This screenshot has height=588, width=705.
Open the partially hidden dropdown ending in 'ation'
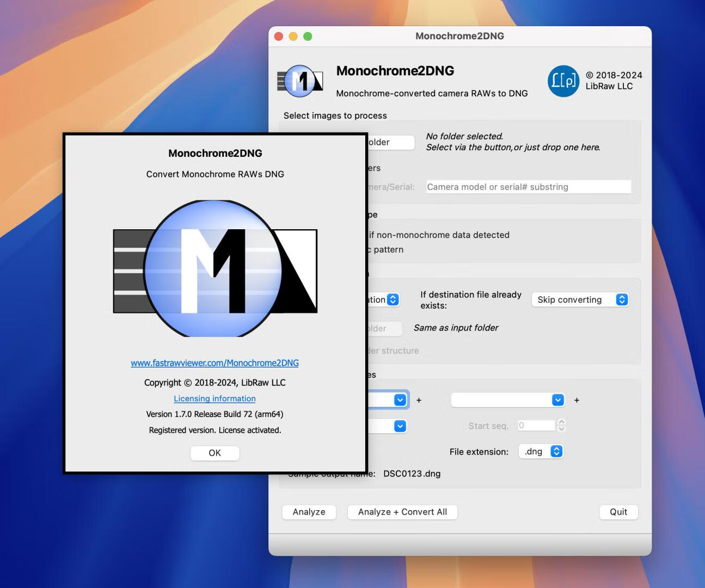click(384, 299)
